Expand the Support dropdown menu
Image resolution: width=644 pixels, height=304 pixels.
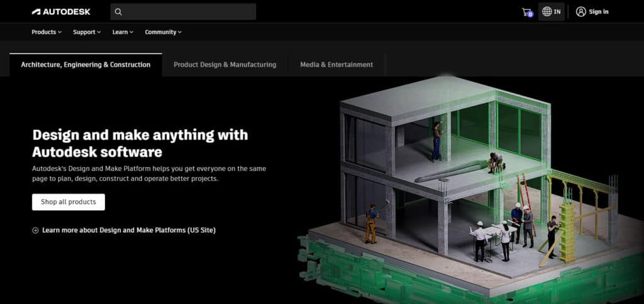pos(87,32)
